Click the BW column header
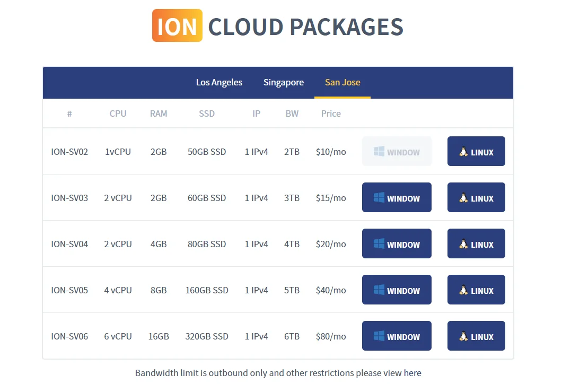 pos(292,114)
